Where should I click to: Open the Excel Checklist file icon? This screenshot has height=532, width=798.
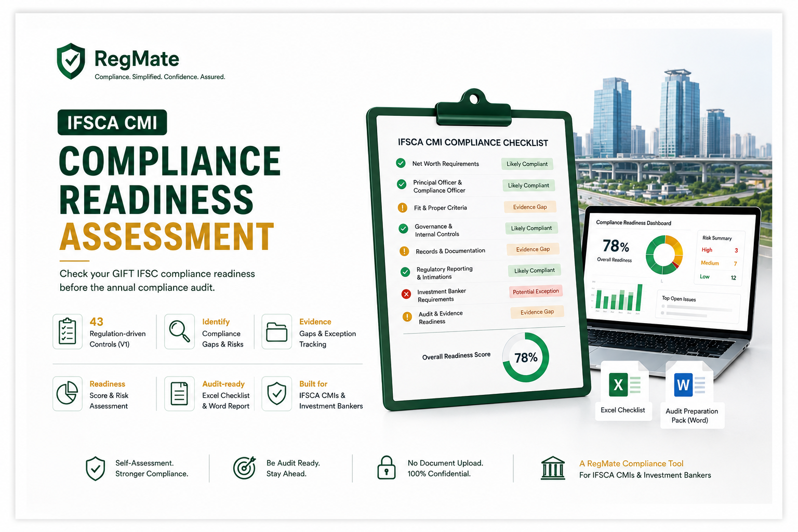[624, 385]
